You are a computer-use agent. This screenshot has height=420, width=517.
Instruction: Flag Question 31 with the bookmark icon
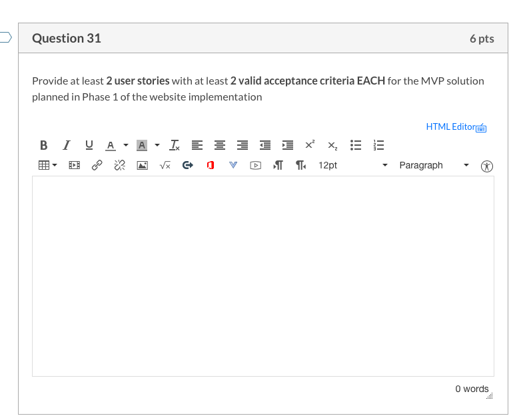click(x=6, y=37)
